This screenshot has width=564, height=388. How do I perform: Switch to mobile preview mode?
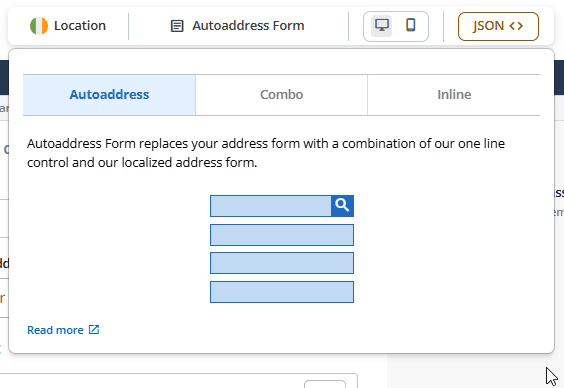click(411, 25)
